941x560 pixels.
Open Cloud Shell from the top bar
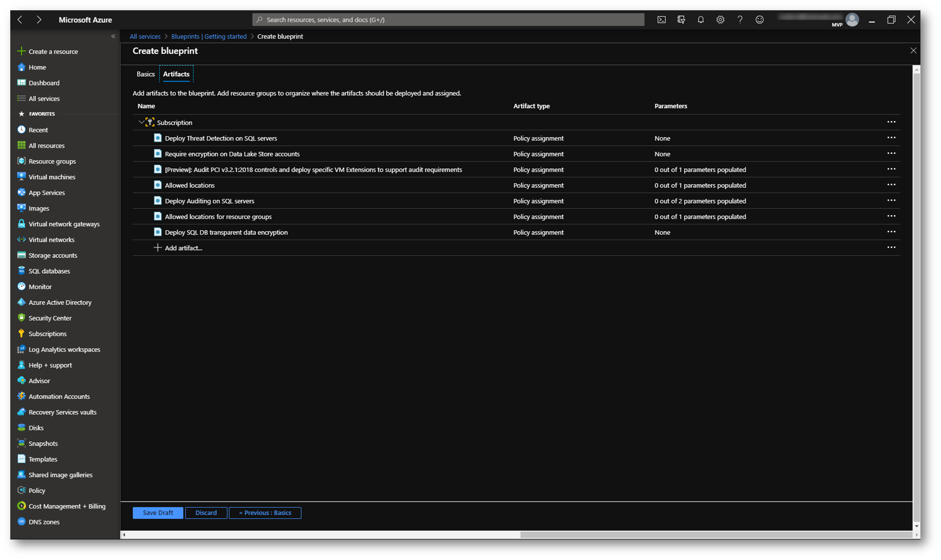click(661, 20)
